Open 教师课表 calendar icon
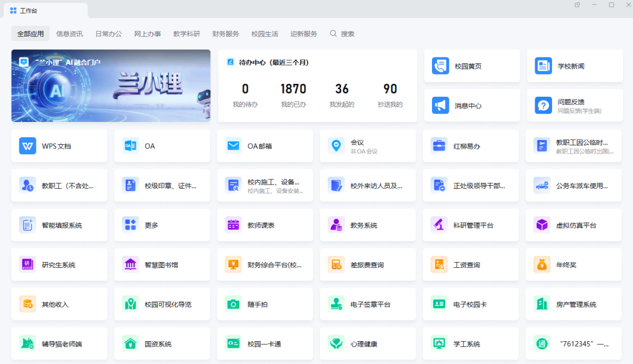This screenshot has height=364, width=633. [x=233, y=224]
